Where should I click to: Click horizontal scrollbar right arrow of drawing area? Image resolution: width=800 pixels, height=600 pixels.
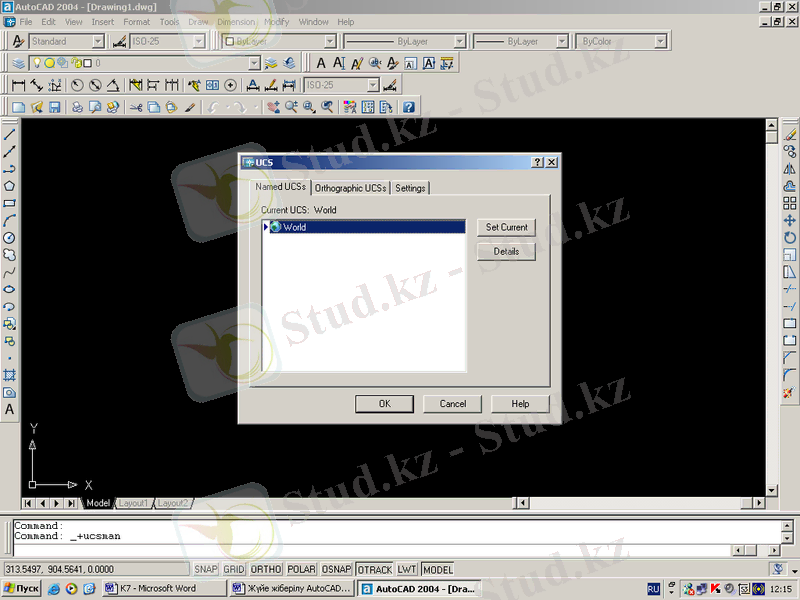coord(759,503)
